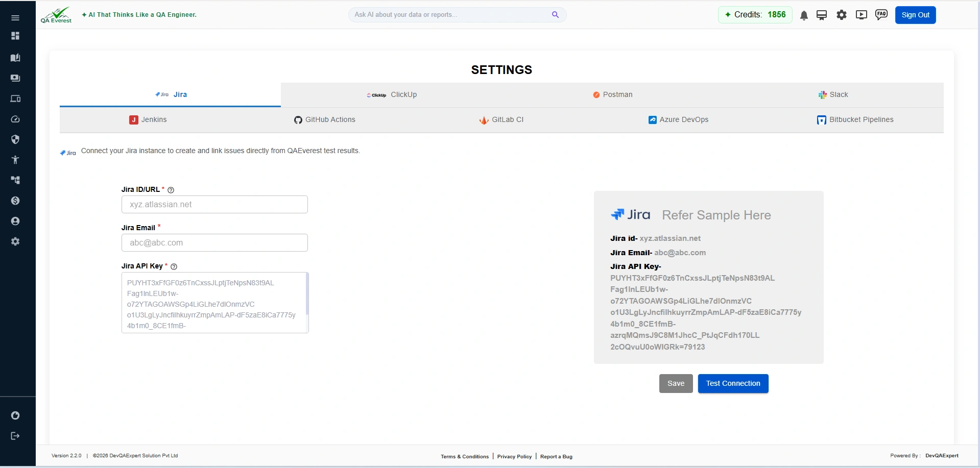Open the laptop-and-phone devices icon in the sidebar
The height and width of the screenshot is (468, 980).
15,98
